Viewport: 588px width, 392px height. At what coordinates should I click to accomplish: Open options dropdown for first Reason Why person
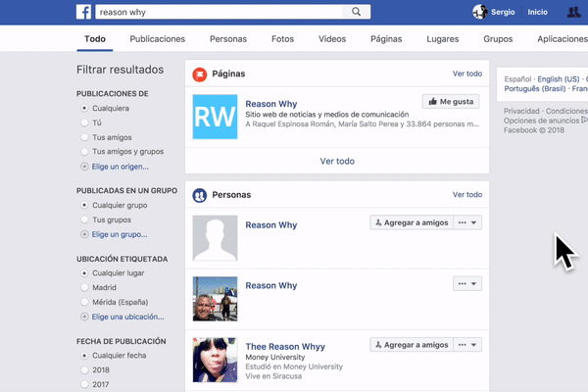point(467,222)
